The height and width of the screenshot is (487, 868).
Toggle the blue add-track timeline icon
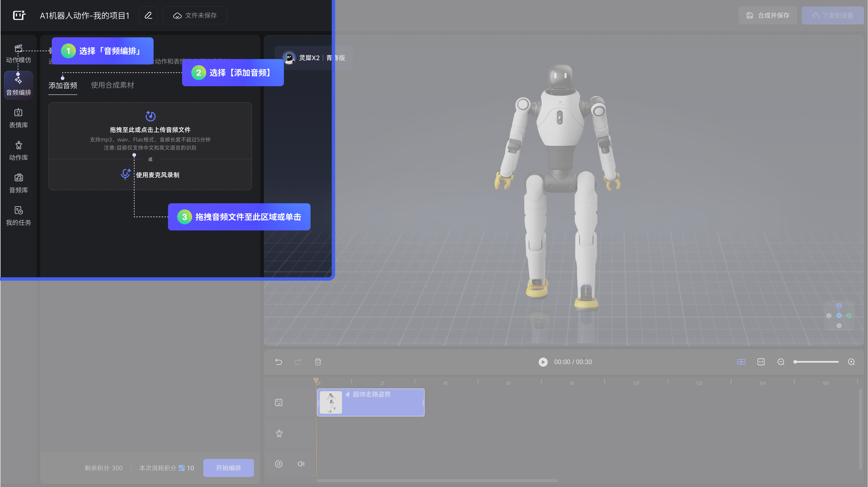pos(741,362)
